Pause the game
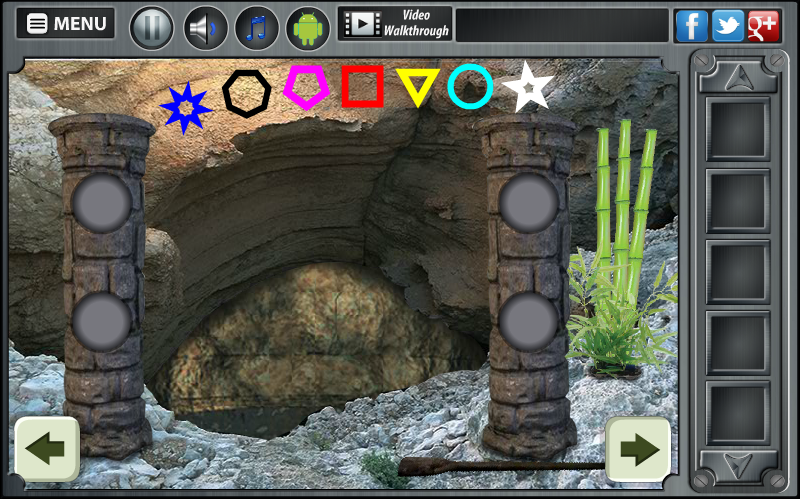The image size is (800, 499). pyautogui.click(x=152, y=27)
